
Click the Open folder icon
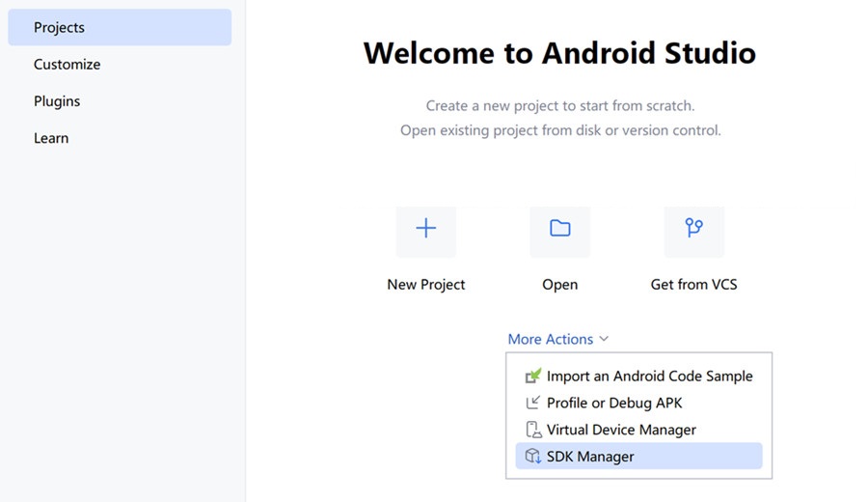[559, 229]
